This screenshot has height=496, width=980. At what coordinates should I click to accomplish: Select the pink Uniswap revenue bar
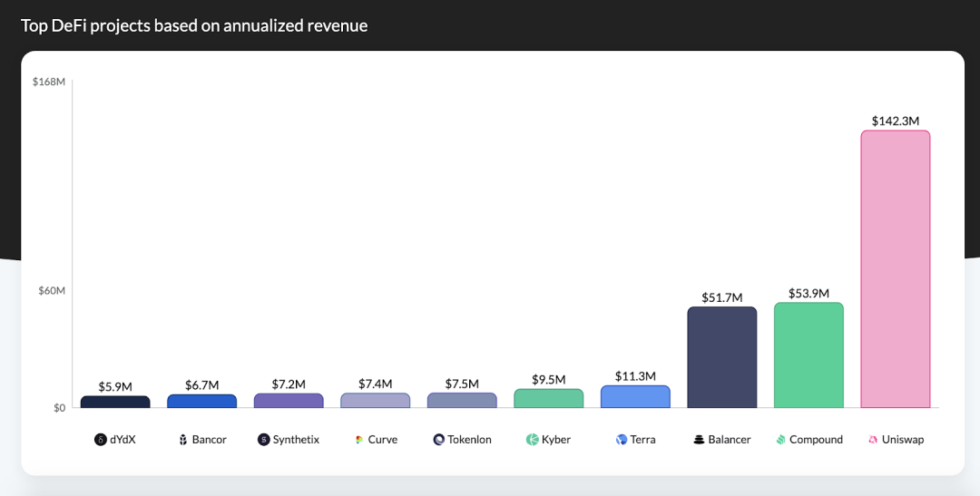click(895, 269)
